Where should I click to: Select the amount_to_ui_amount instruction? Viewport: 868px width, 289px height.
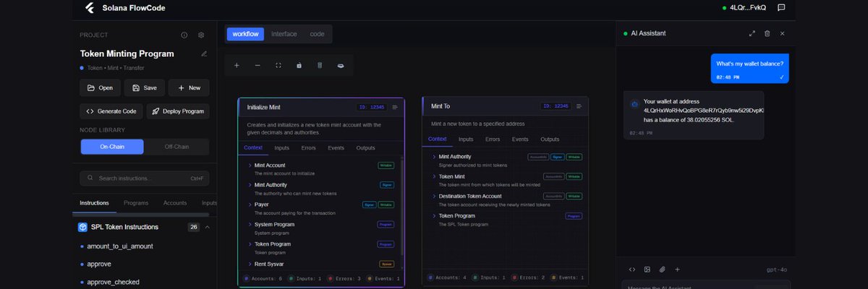point(119,246)
